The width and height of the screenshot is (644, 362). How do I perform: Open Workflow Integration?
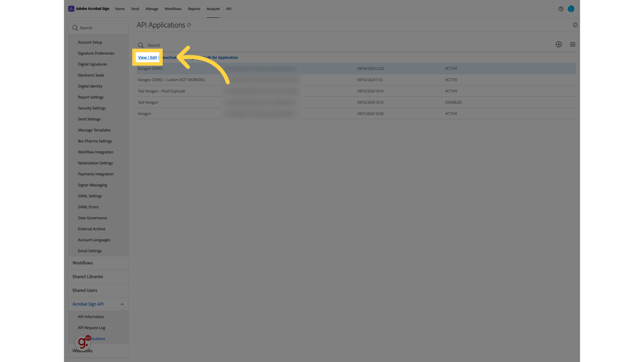(x=96, y=152)
